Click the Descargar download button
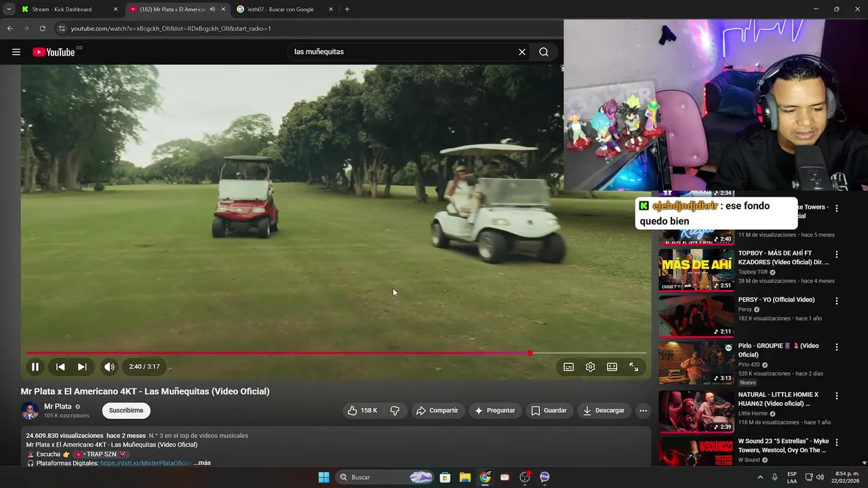 (x=604, y=411)
